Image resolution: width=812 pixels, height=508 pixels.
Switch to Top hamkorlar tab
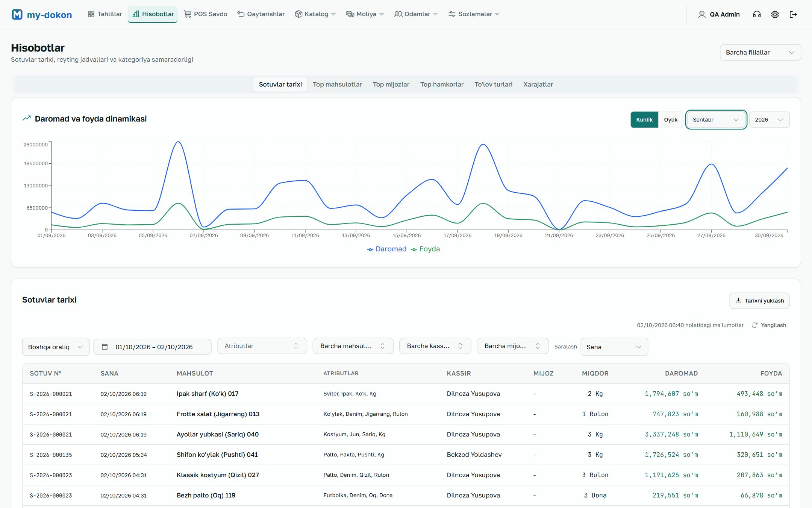click(442, 84)
